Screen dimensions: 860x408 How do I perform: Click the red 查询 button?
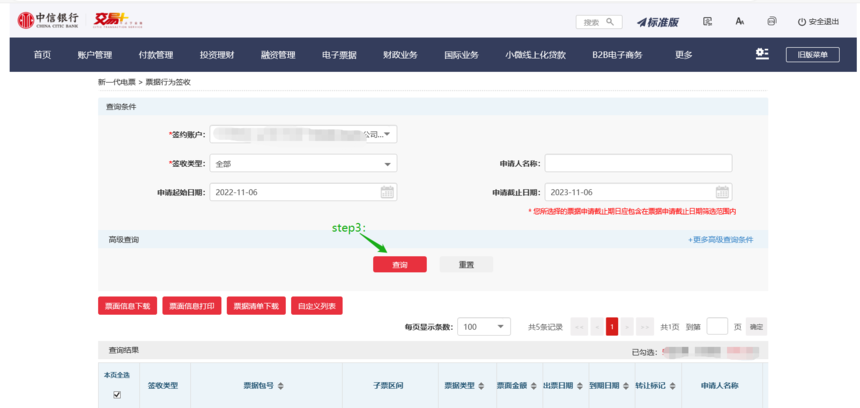tap(399, 265)
